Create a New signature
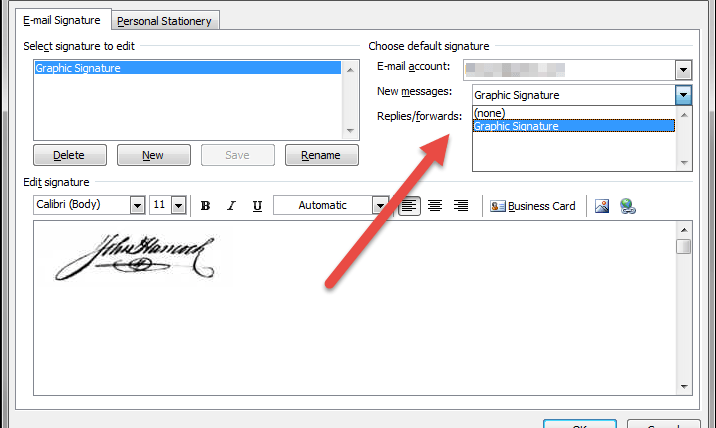This screenshot has height=428, width=716. 154,155
